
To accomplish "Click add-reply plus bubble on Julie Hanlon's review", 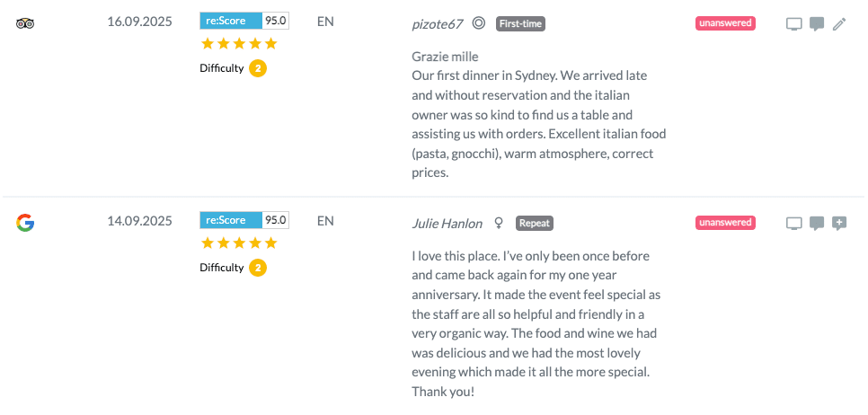I will point(839,224).
